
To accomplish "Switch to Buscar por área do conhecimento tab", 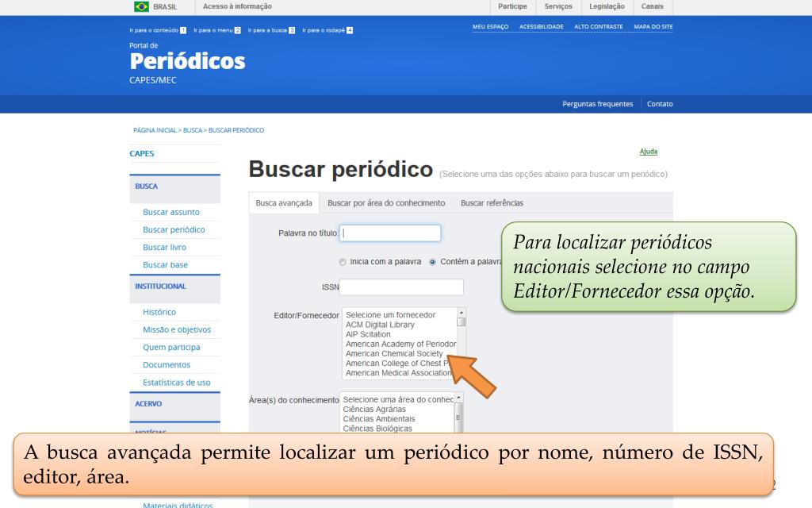I will point(386,202).
